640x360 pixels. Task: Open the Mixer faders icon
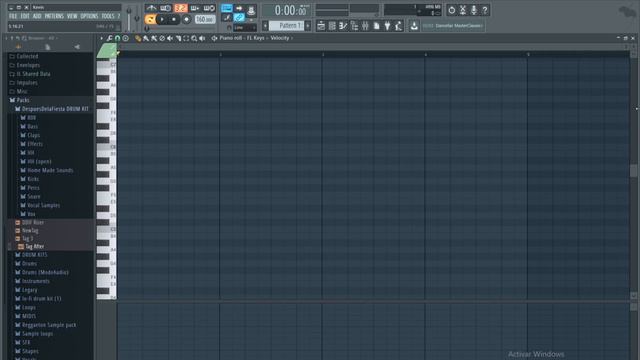pyautogui.click(x=365, y=26)
